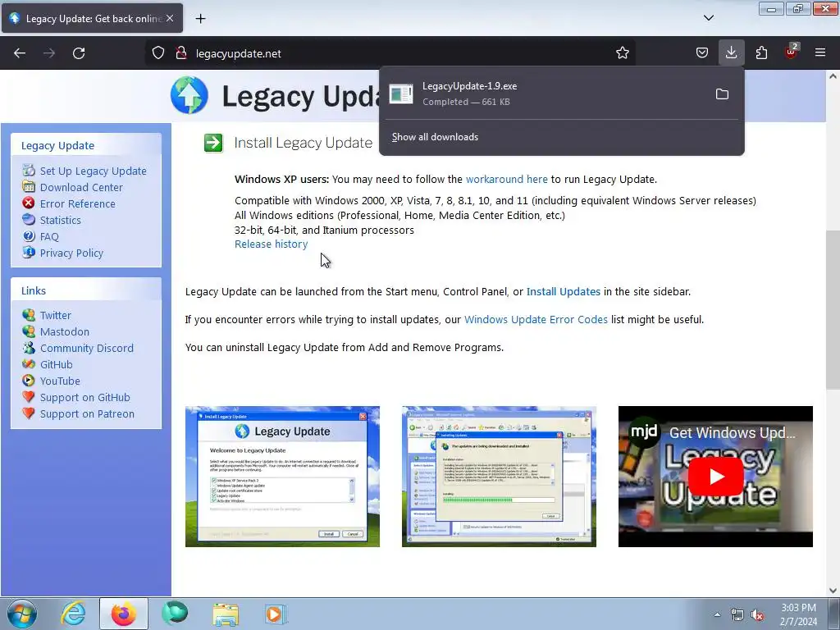This screenshot has width=840, height=630.
Task: Play the Get Windows Updates YouTube video
Action: (715, 477)
